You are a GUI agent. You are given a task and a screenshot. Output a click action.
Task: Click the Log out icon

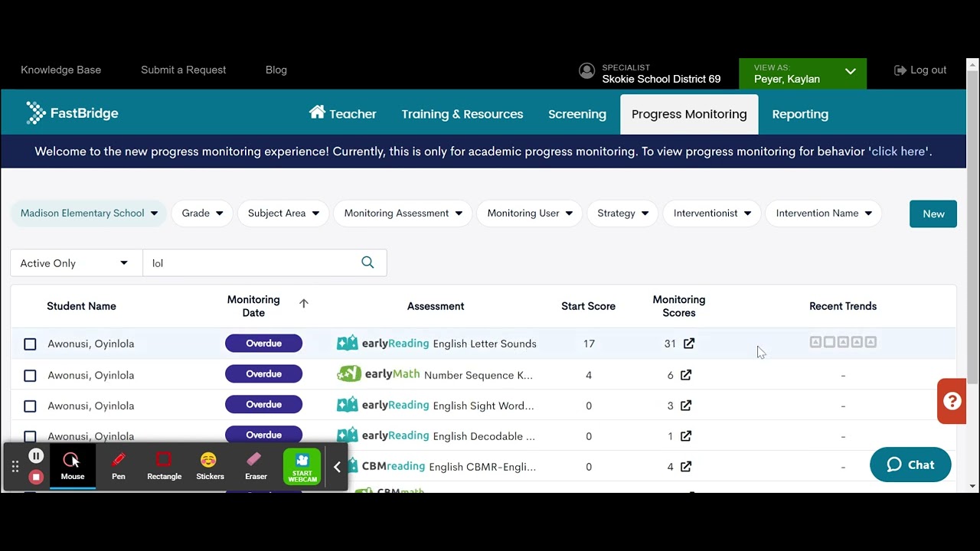[x=900, y=70]
